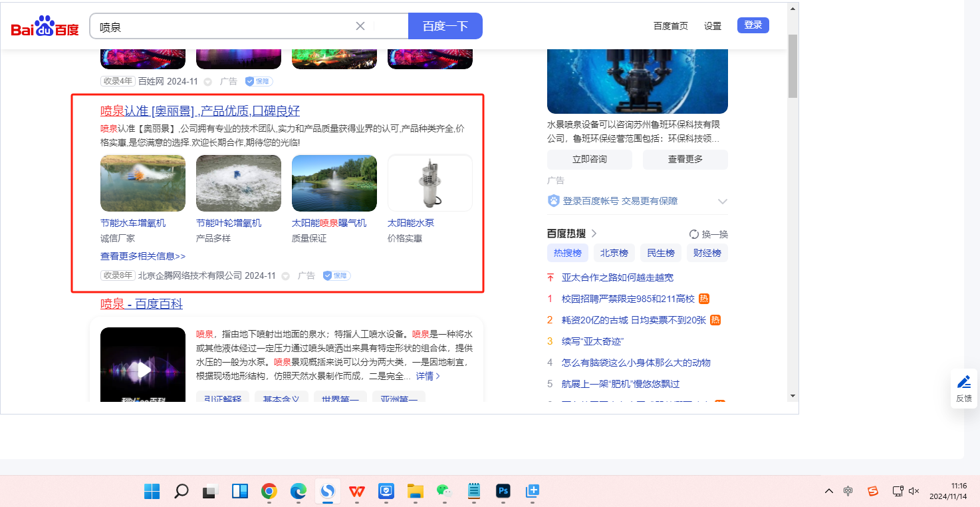Open hot search 续写"亚太奇迹"
Viewport: 980px width, 507px height.
click(593, 341)
